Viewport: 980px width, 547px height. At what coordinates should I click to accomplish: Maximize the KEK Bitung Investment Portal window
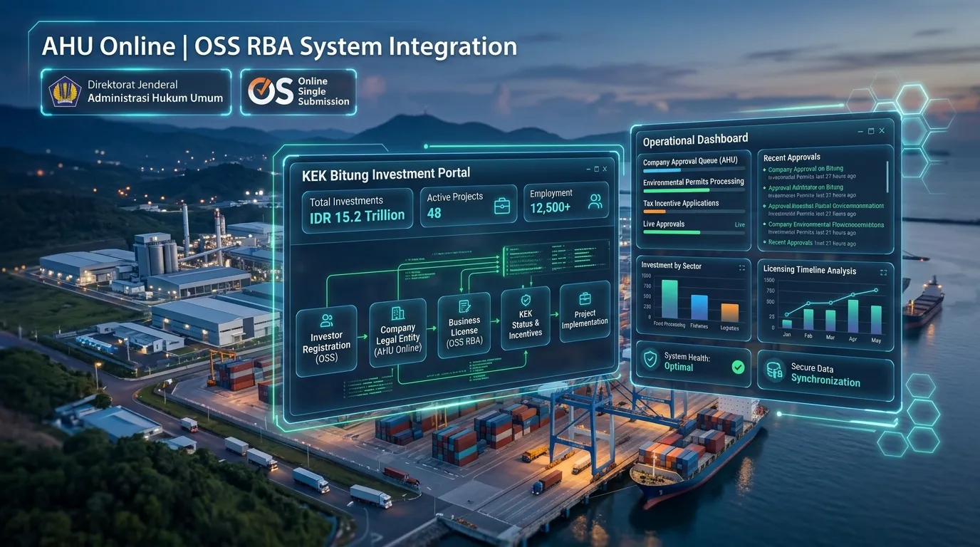[x=596, y=169]
